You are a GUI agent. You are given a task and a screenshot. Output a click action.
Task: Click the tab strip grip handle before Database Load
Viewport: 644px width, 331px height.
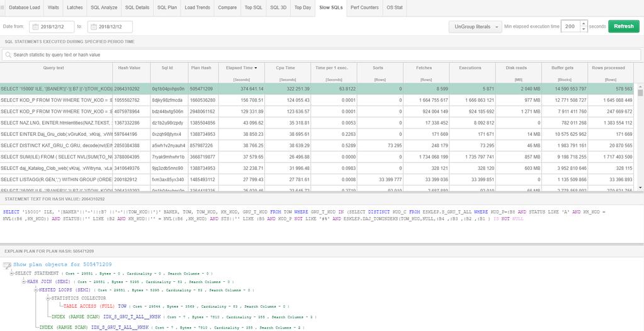(3, 8)
